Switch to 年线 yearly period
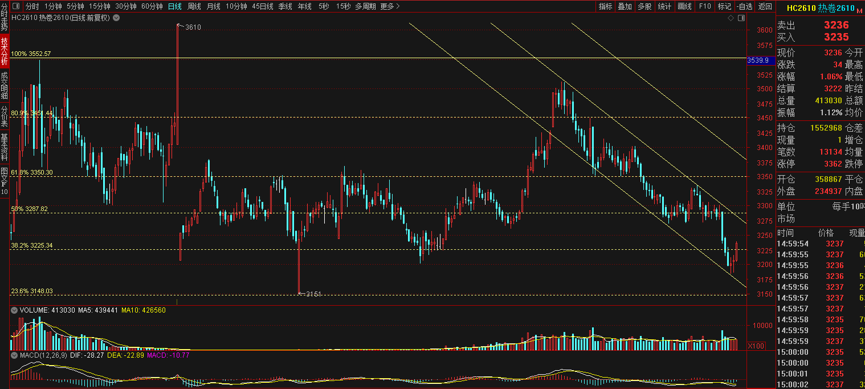 [x=304, y=7]
